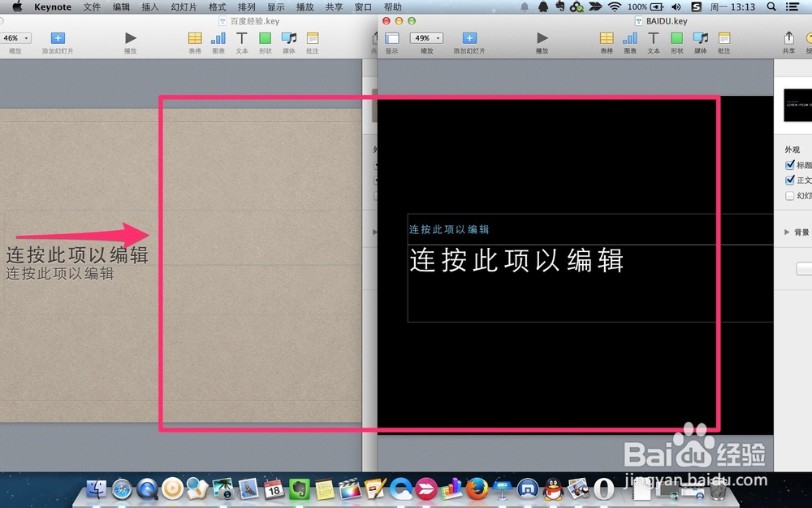Open the Keynote application menu

[53, 7]
